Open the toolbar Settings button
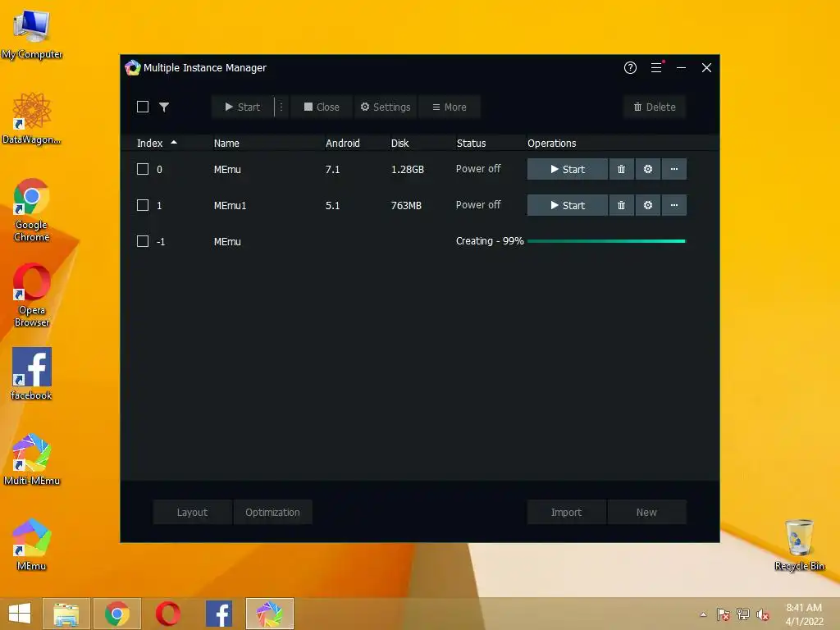This screenshot has width=840, height=630. [386, 107]
